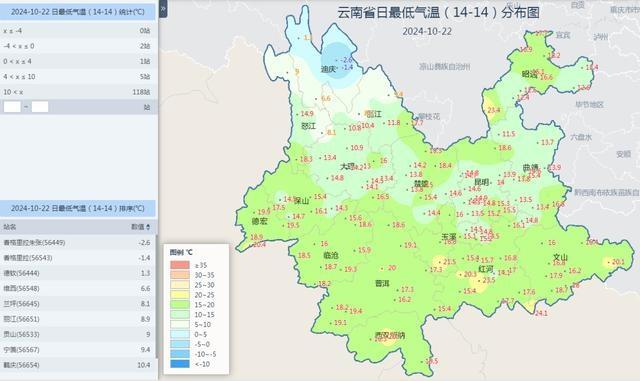Screen dimensions: 640x381
Task: Click the statistics panel header 统计(℃)
Action: (78, 12)
